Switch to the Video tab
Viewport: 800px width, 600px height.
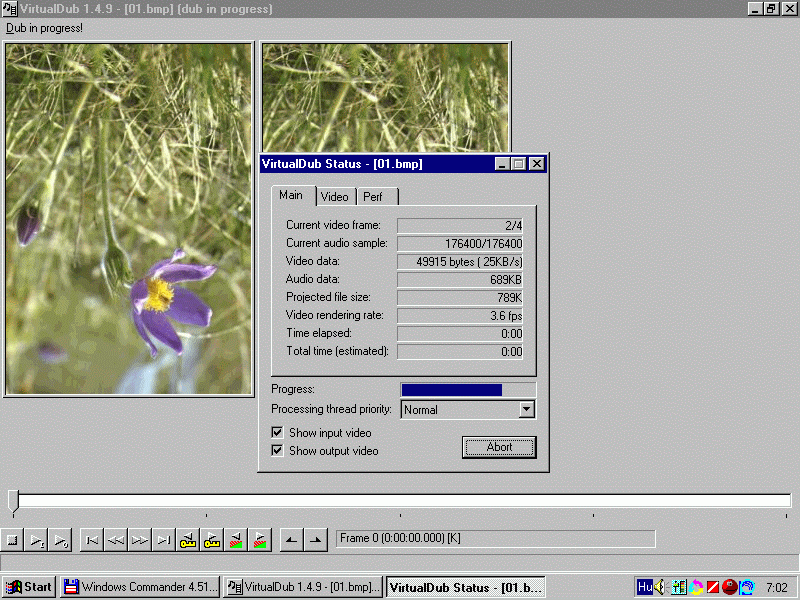pyautogui.click(x=335, y=197)
